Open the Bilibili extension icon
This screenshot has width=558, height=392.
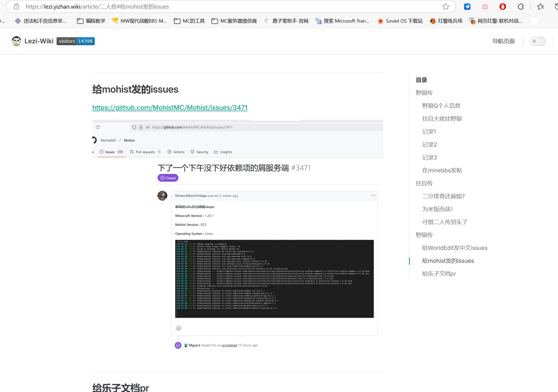click(x=485, y=6)
